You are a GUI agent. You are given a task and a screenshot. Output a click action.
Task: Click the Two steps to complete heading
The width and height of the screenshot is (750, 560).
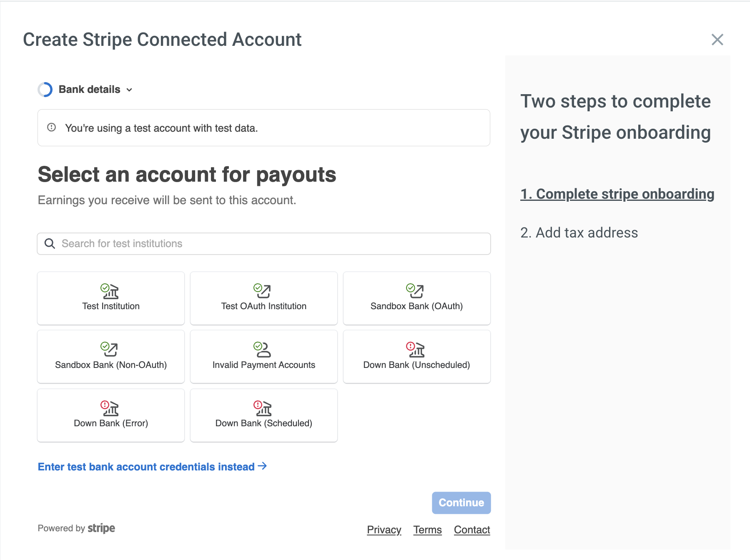[615, 117]
